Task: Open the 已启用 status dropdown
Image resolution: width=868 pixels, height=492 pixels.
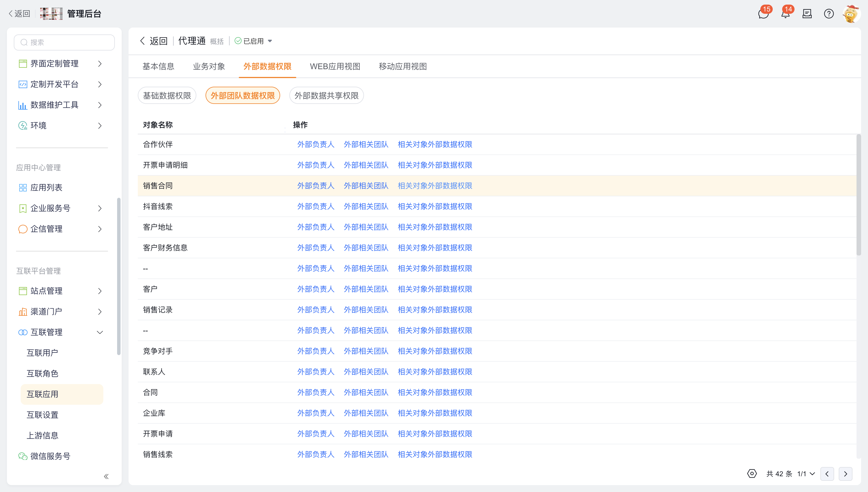Action: coord(253,41)
